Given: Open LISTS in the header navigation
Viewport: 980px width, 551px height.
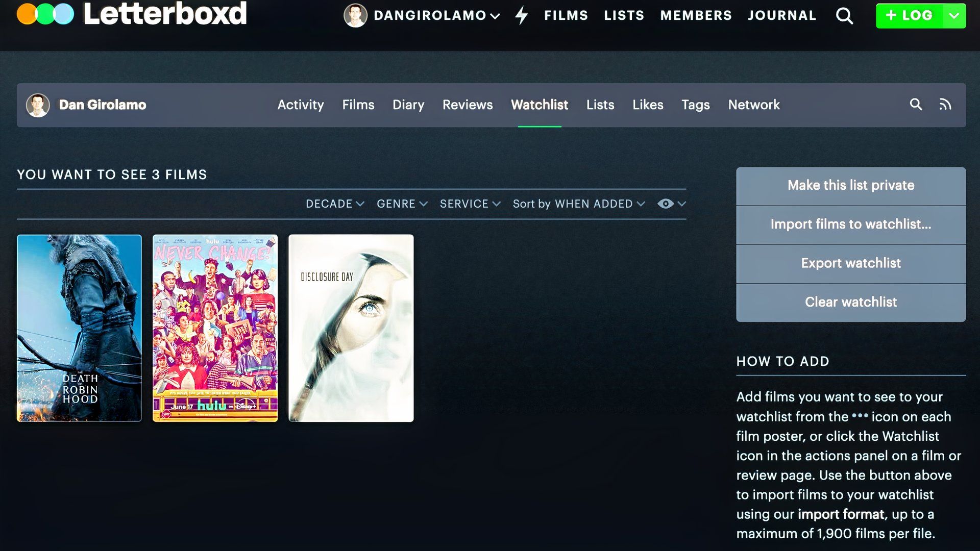Looking at the screenshot, I should click(x=624, y=15).
